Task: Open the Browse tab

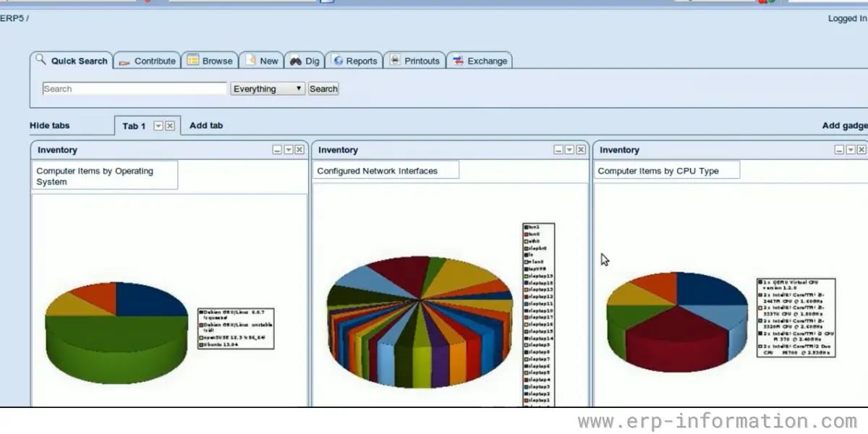Action: (210, 61)
